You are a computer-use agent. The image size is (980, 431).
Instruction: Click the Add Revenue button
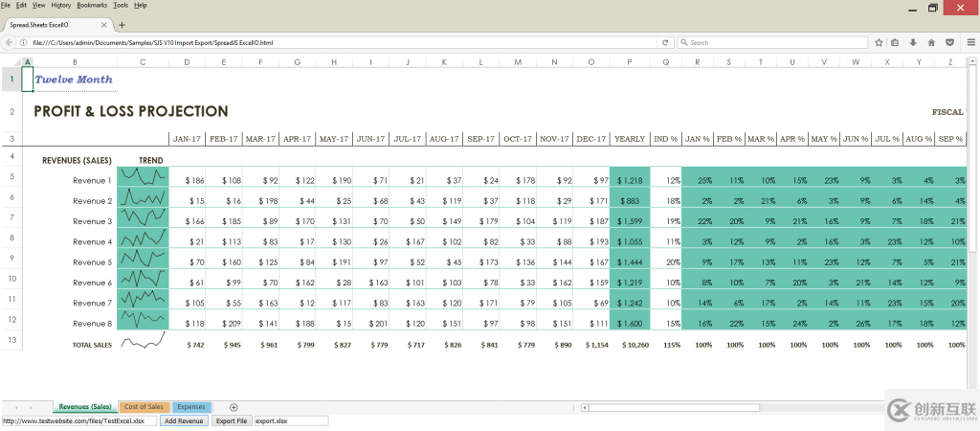[184, 421]
